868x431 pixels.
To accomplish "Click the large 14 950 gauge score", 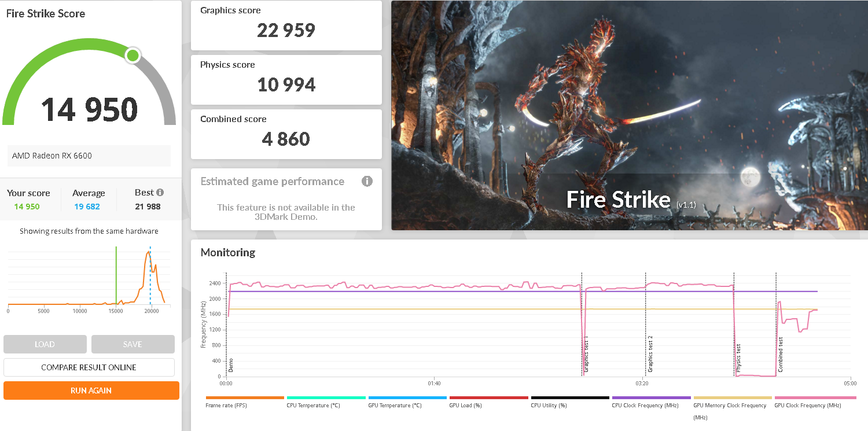I will coord(89,109).
